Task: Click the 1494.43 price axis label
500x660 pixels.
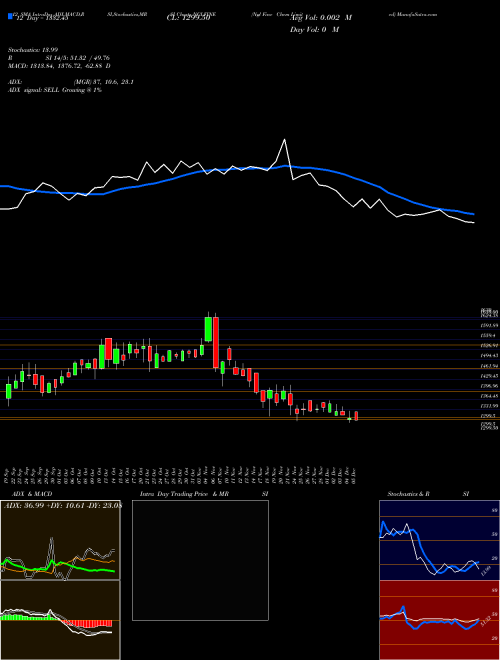Action: pos(490,356)
